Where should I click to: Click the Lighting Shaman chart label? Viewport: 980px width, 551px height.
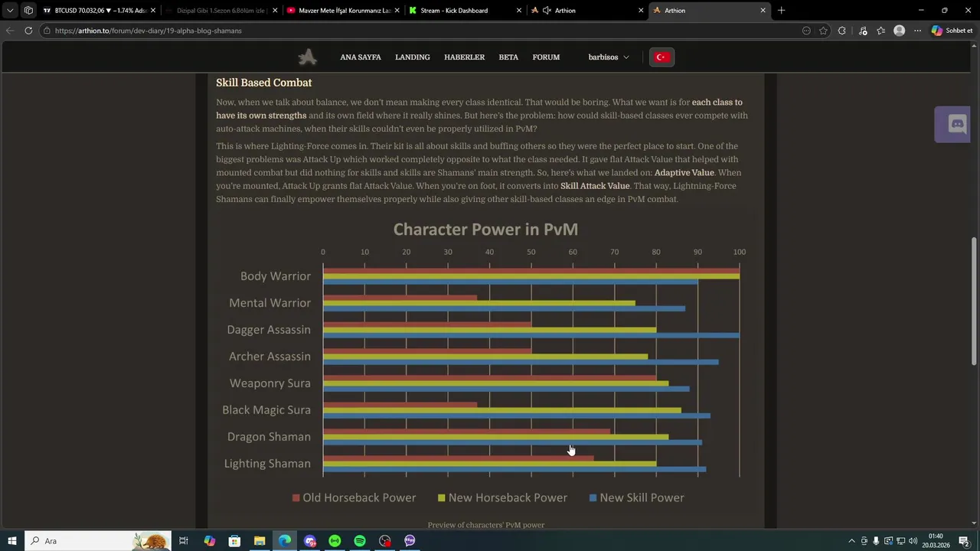(x=267, y=464)
